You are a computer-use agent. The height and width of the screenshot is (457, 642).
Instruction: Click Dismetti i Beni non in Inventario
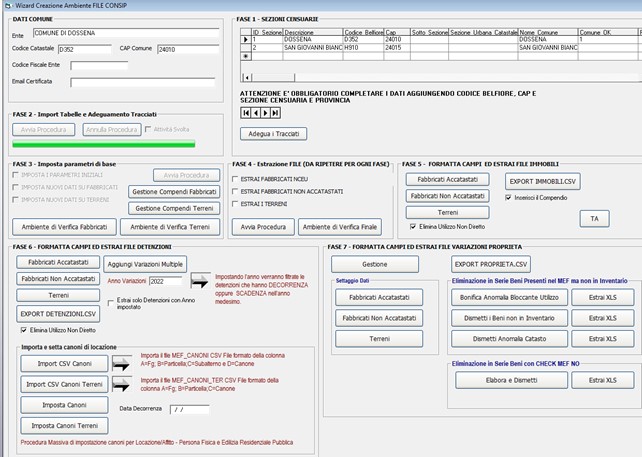point(509,318)
